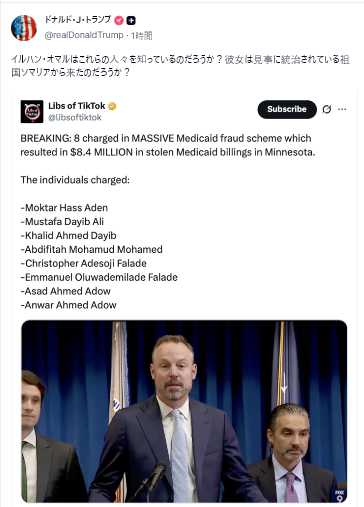Screen dimensions: 364x507
Task: Open the flag-themed profile avatar
Action: pos(24,28)
